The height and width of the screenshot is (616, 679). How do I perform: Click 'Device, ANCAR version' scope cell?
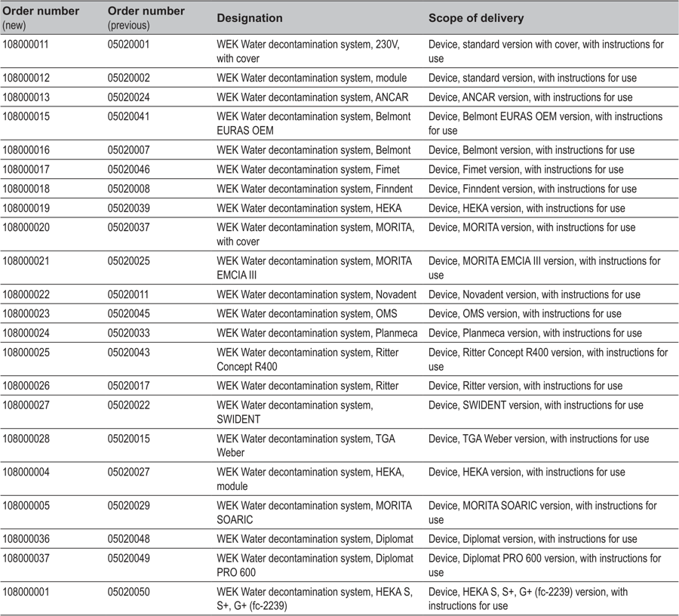[530, 97]
